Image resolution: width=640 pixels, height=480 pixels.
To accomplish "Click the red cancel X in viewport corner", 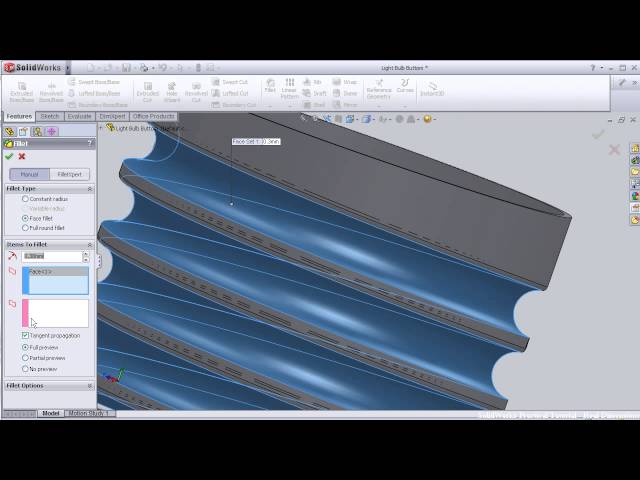I will coord(614,150).
